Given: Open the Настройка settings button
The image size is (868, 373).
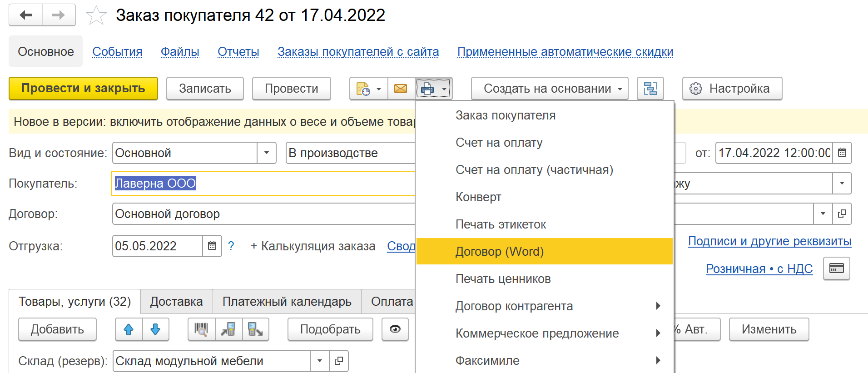Looking at the screenshot, I should coord(732,89).
